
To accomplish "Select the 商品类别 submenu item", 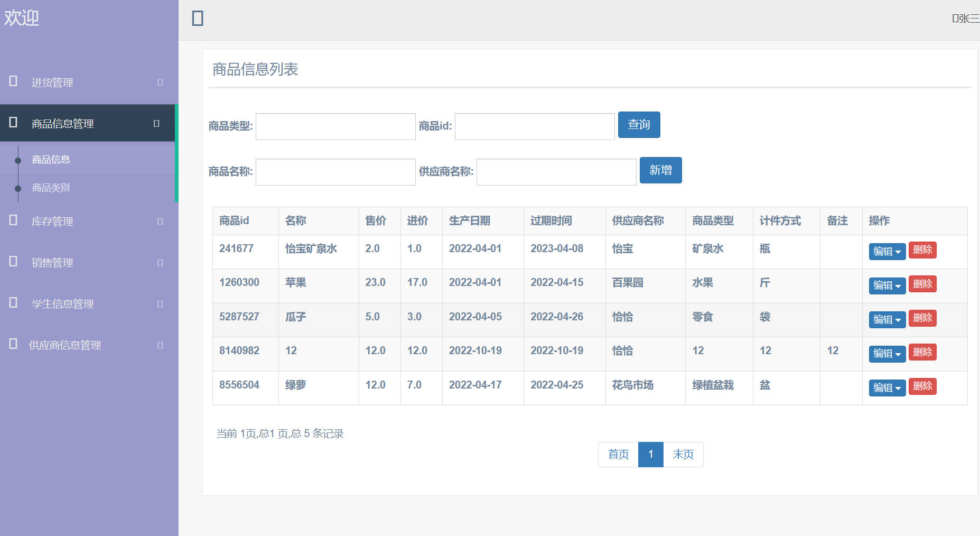I will tap(50, 187).
